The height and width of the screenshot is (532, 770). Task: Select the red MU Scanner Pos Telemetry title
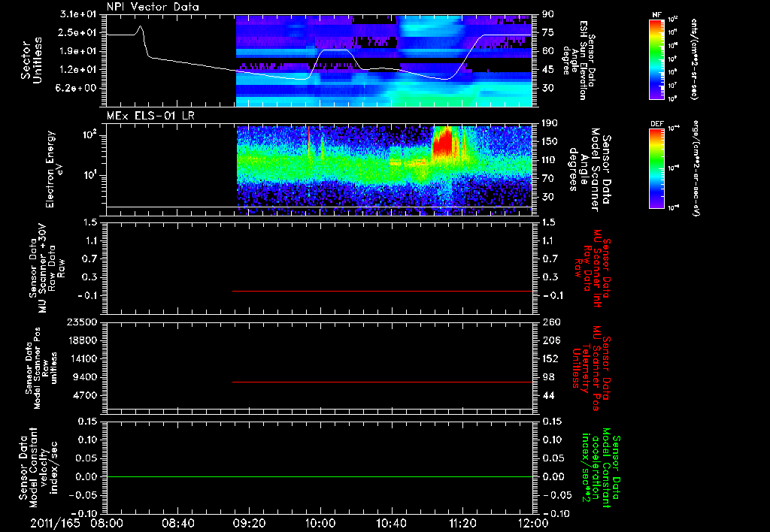tap(591, 368)
